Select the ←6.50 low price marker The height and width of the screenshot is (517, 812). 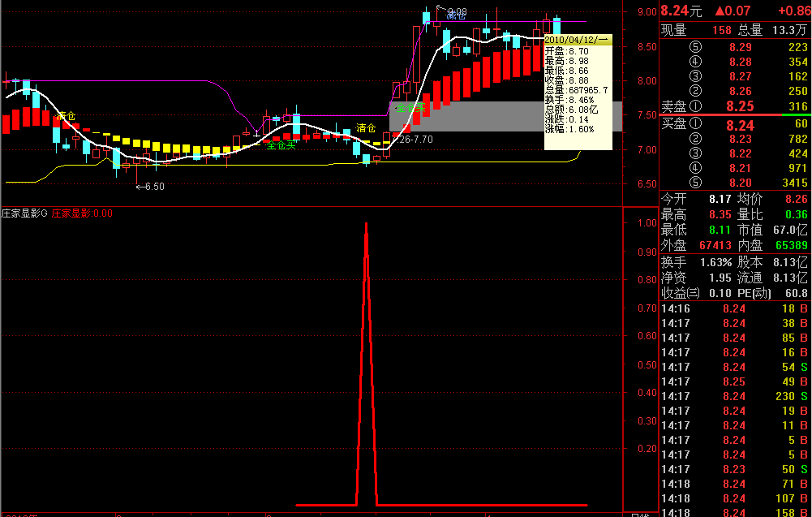(x=150, y=187)
